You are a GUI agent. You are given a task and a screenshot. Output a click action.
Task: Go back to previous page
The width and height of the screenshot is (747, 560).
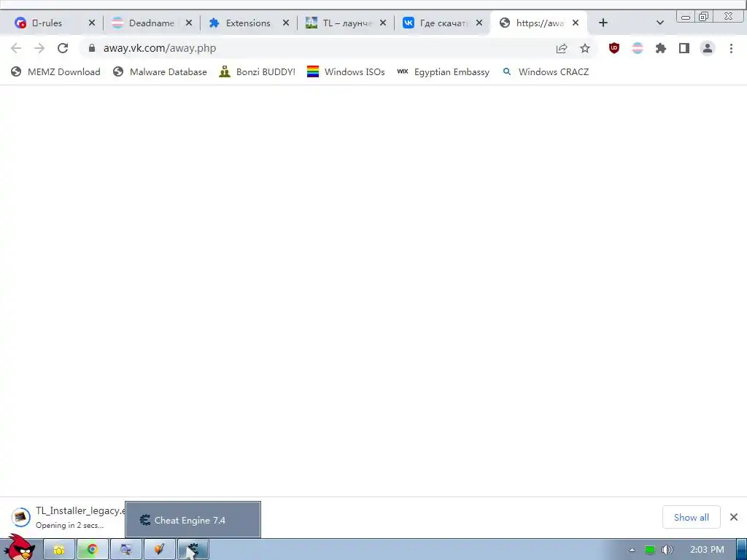coord(16,48)
